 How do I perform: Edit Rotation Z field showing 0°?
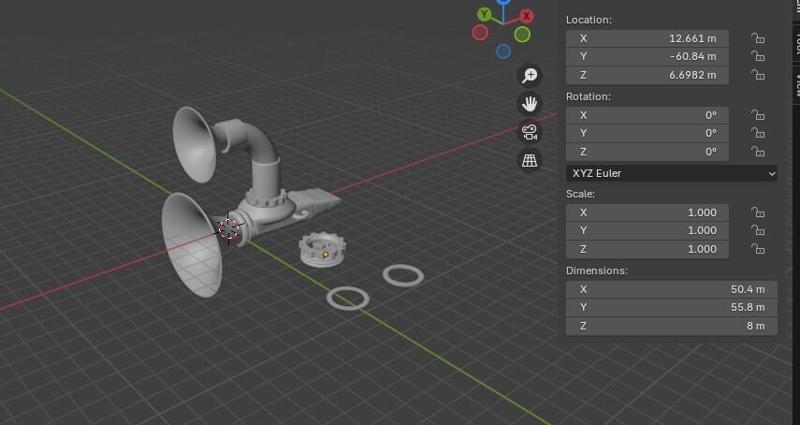pos(647,152)
